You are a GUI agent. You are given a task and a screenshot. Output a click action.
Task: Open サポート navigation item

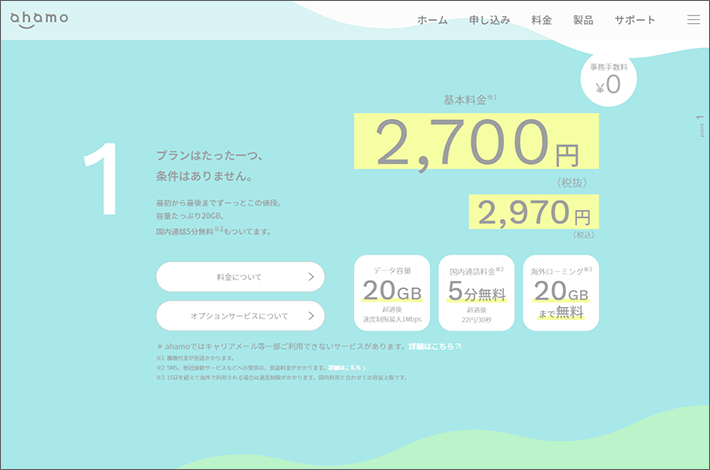click(x=635, y=20)
